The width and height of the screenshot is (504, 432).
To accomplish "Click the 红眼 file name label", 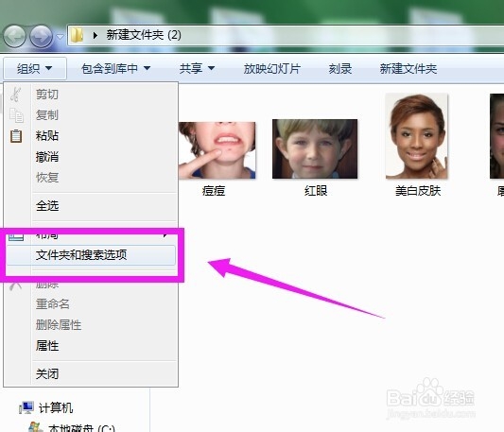I will (x=316, y=191).
